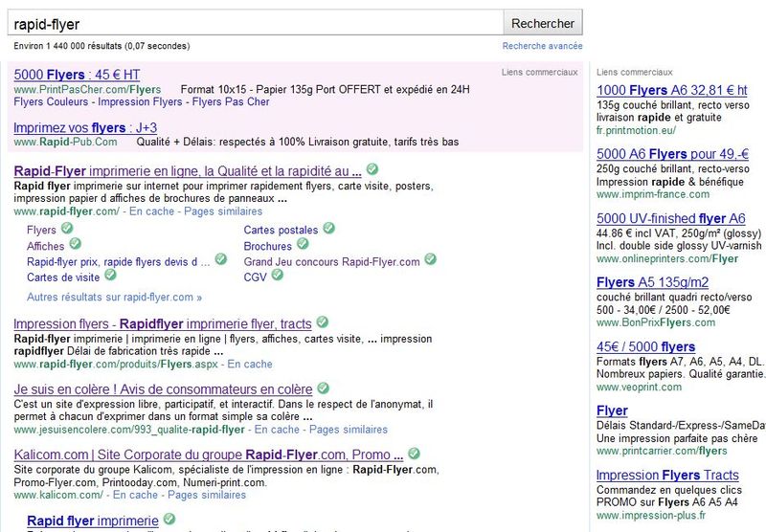Click the Flyers Couleurs - Impression Flyers line
Image resolution: width=766 pixels, height=532 pixels.
[x=142, y=102]
